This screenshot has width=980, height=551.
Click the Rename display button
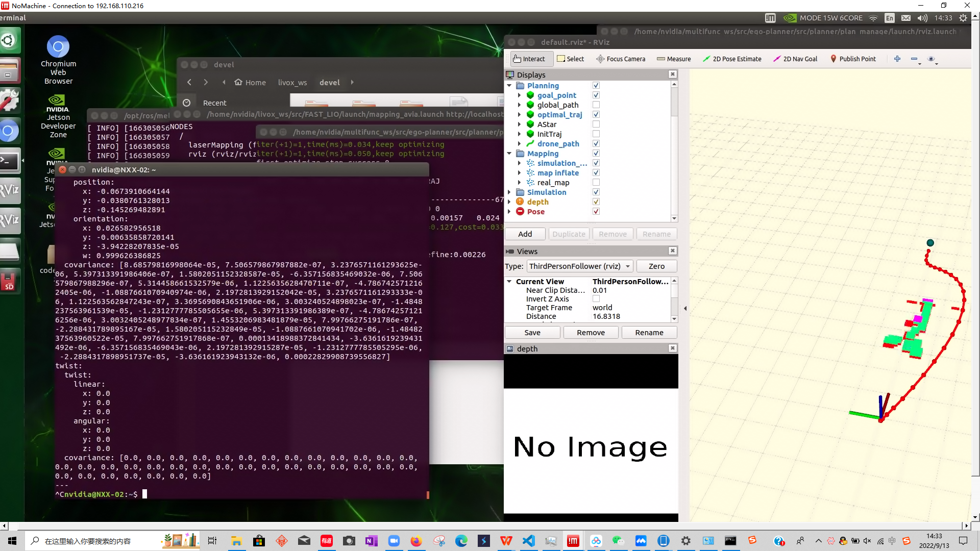(656, 234)
